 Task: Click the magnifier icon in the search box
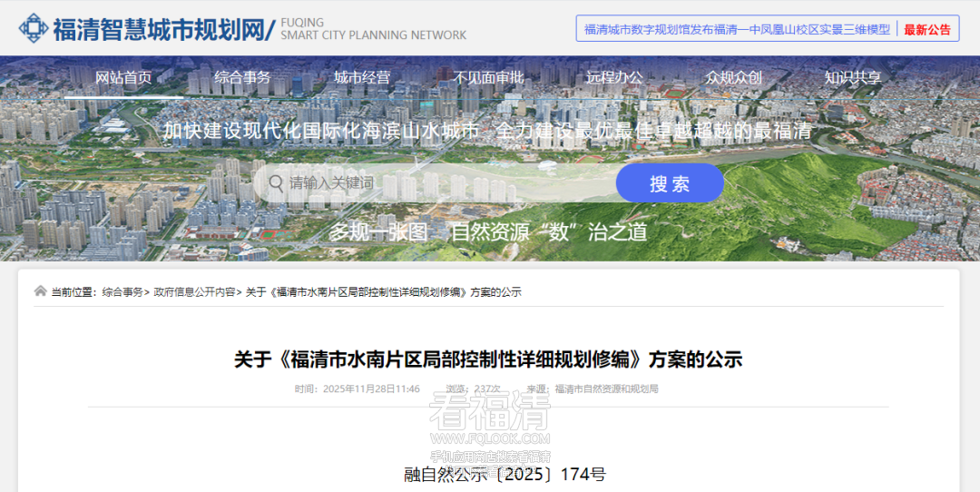click(x=273, y=183)
